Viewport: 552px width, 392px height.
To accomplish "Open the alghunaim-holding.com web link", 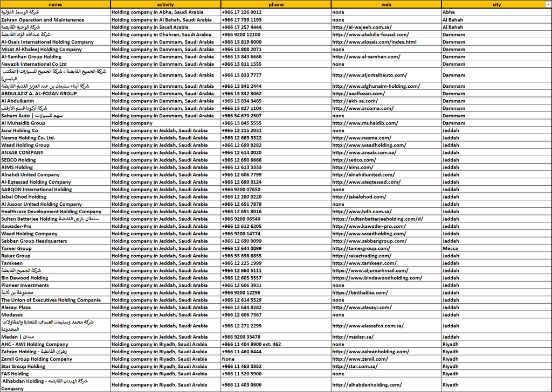I will [376, 86].
